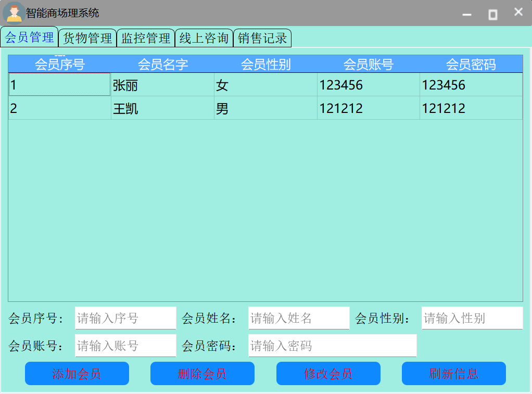Select 王凯's account cell 121212
This screenshot has width=532, height=394.
pos(369,108)
